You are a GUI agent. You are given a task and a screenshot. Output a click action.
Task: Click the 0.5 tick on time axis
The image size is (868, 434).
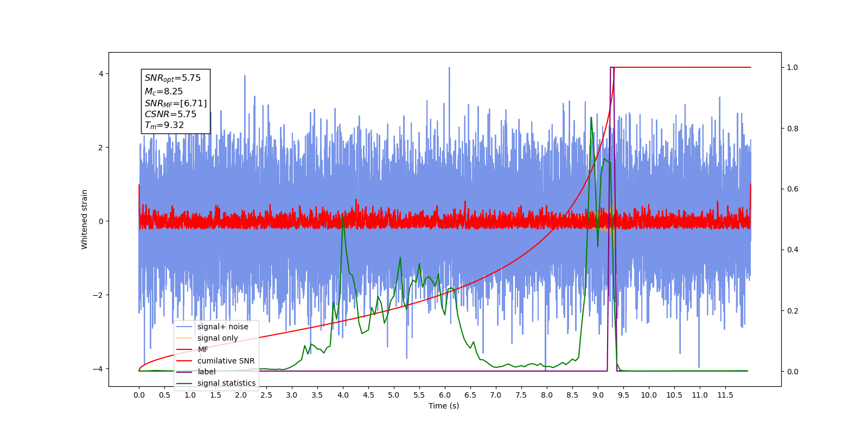[x=164, y=395]
